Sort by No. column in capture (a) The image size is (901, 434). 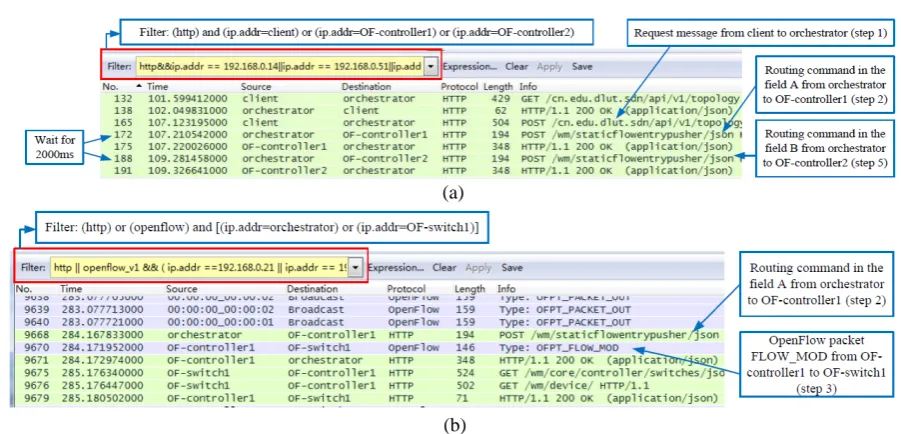[x=110, y=87]
